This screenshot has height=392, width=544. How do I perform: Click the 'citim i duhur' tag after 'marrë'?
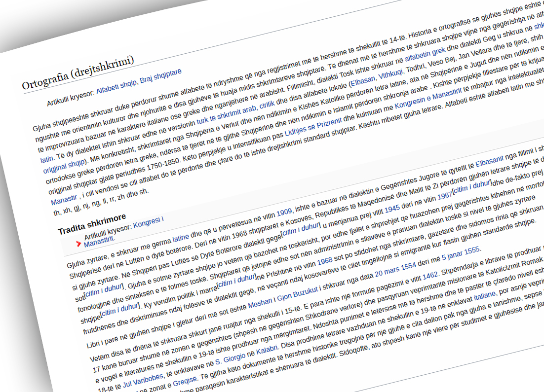(x=236, y=281)
